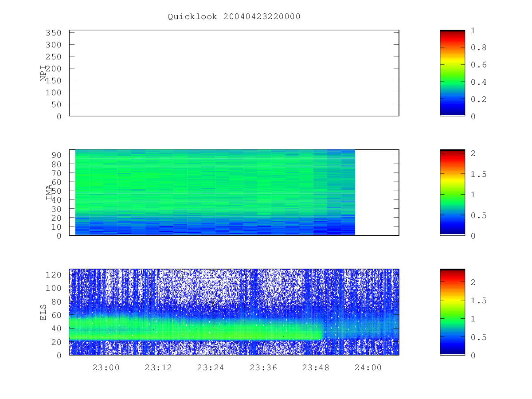The width and height of the screenshot is (532, 399).
Task: Select the 23:00 time axis tick
Action: (106, 368)
